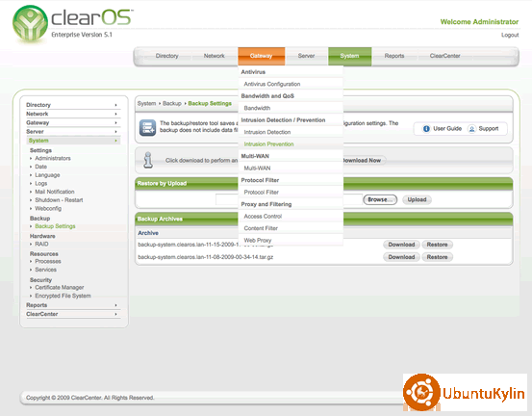
Task: Click the backup tool server icon
Action: pos(147,128)
